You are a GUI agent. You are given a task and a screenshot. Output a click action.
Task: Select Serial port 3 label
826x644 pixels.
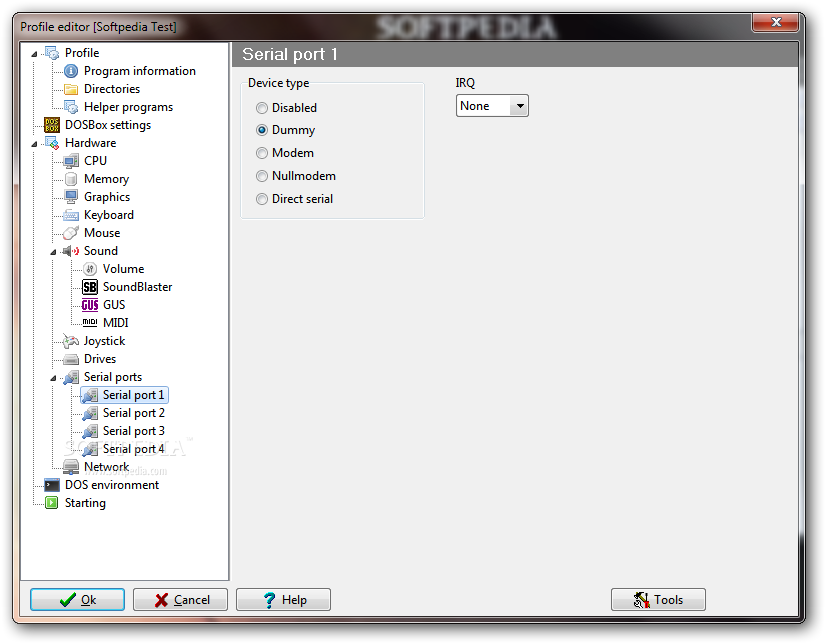134,431
